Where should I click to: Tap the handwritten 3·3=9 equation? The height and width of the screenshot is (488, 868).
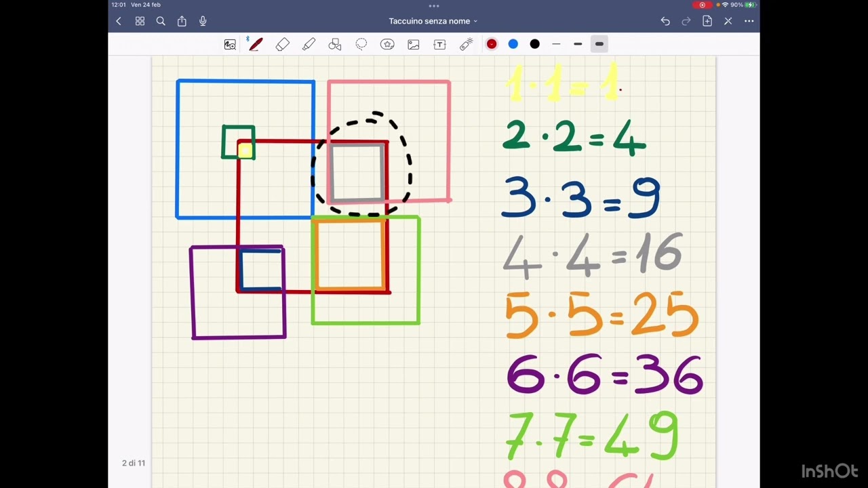coord(580,198)
